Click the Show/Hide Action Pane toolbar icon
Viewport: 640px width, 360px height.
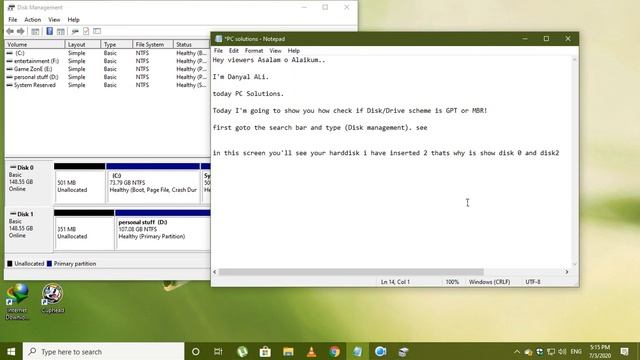tap(61, 31)
